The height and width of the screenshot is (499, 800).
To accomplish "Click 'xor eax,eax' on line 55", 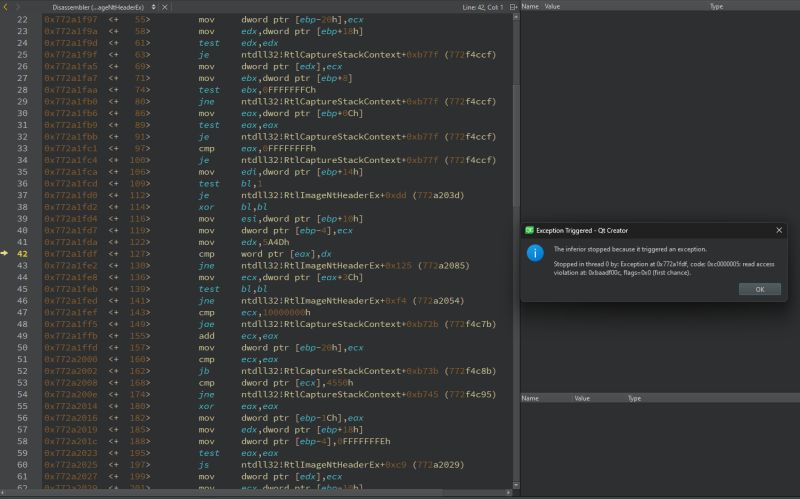I will tap(238, 406).
